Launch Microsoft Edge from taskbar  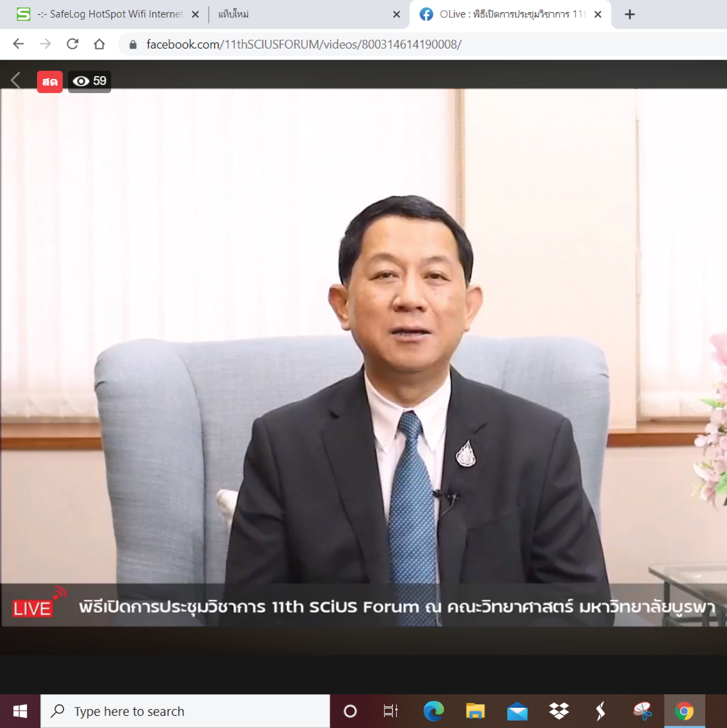434,711
